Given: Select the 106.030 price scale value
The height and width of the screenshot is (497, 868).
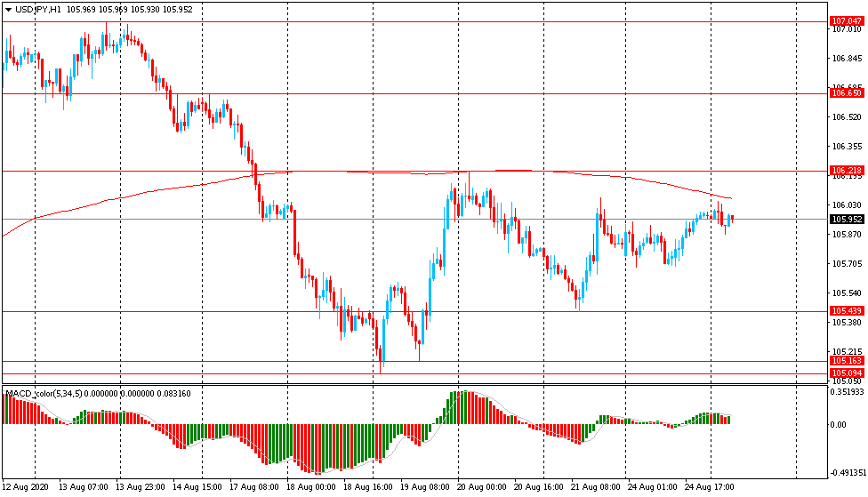Looking at the screenshot, I should point(847,205).
